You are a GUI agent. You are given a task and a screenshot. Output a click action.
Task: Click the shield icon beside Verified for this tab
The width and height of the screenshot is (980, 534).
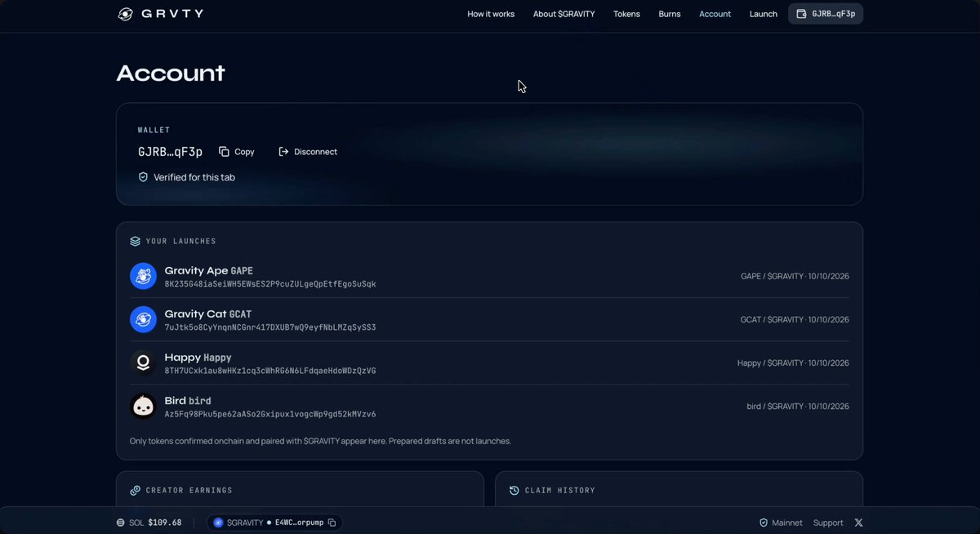tap(143, 177)
